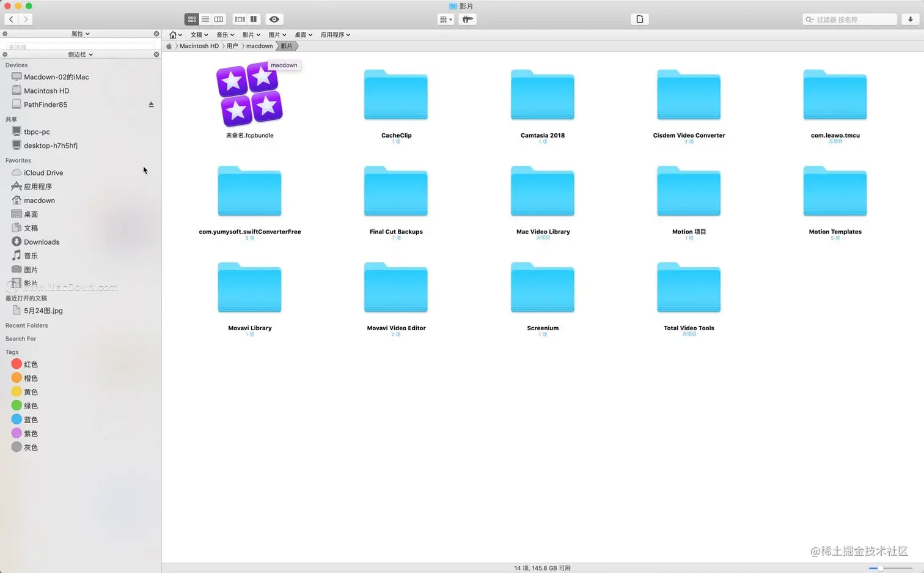This screenshot has width=924, height=573.
Task: Toggle the cover flow view button
Action: [x=240, y=20]
